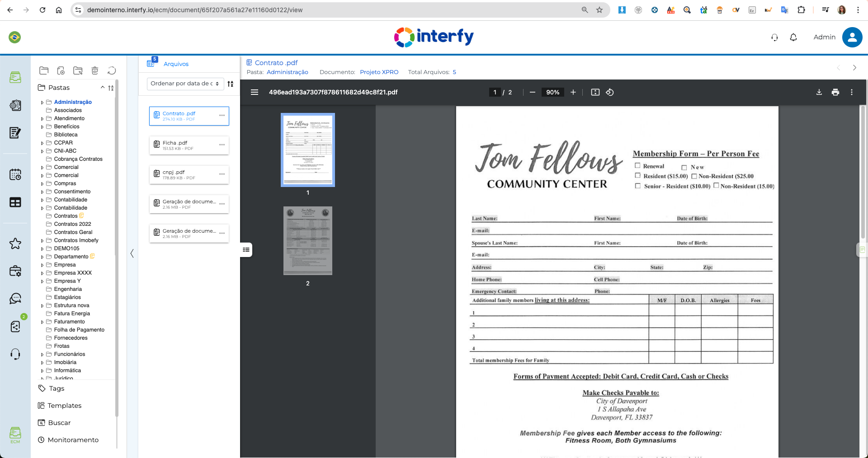Viewport: 868px width, 458px height.
Task: Expand the CCPAR folder arrow
Action: pyautogui.click(x=42, y=143)
